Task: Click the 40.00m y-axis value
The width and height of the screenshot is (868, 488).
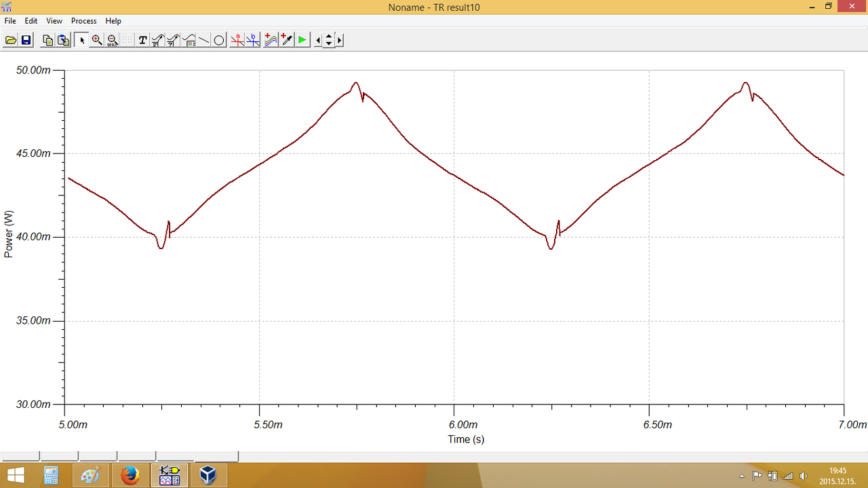Action: click(x=34, y=237)
